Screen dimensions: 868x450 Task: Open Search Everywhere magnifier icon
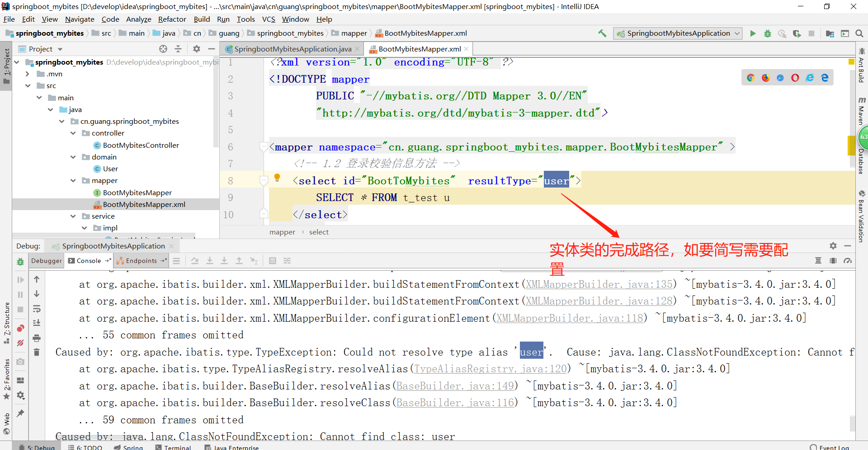point(859,33)
